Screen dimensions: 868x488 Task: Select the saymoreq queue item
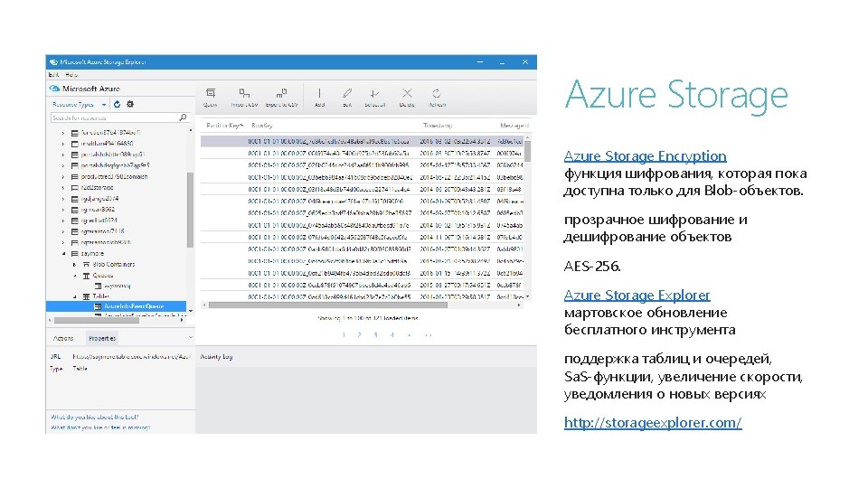pos(117,286)
